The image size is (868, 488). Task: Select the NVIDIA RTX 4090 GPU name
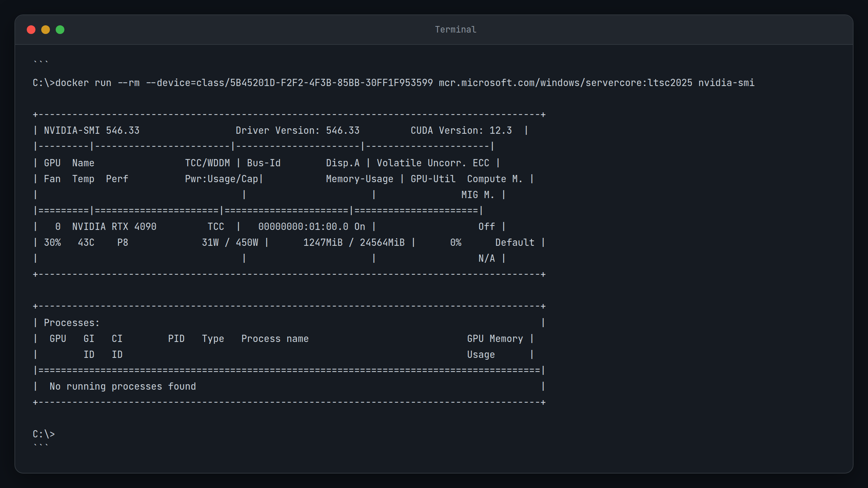pyautogui.click(x=114, y=226)
